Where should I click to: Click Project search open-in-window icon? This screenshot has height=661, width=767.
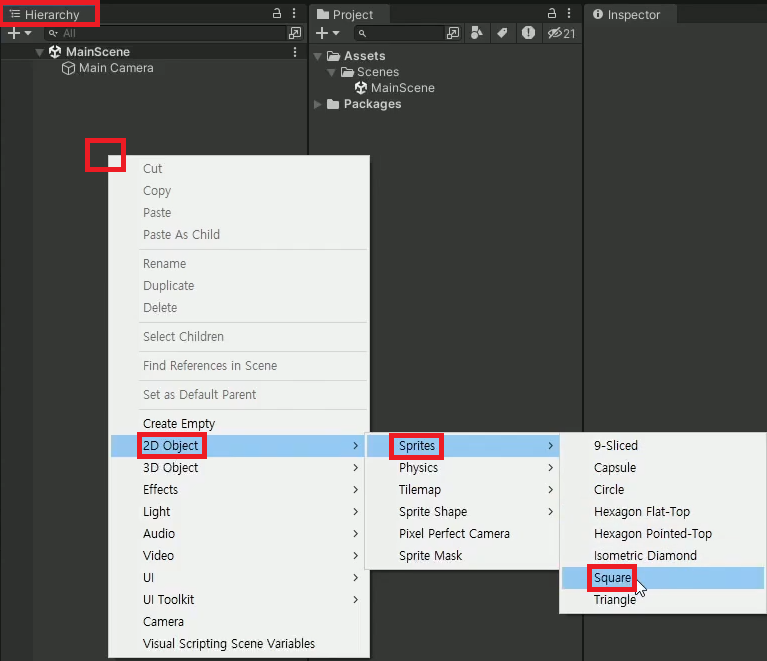[x=453, y=33]
